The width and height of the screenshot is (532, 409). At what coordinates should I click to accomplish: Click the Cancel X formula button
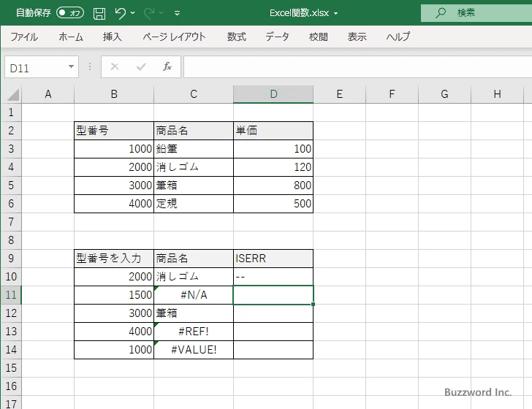115,66
